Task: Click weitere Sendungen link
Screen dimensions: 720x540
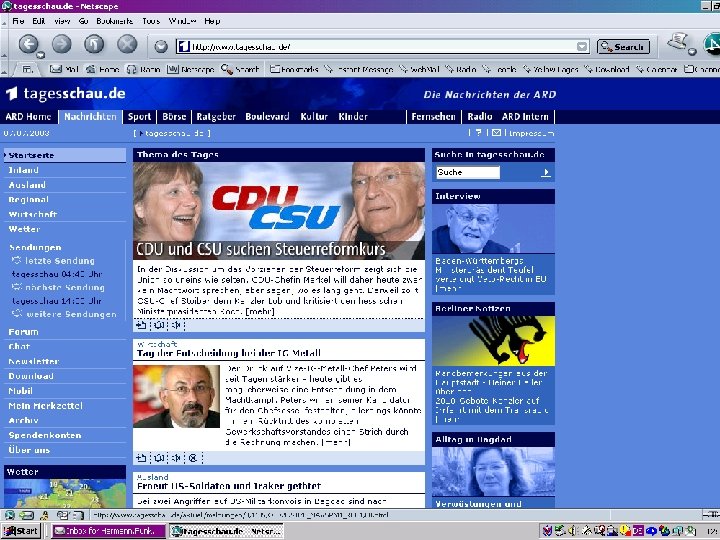Action: pyautogui.click(x=71, y=314)
